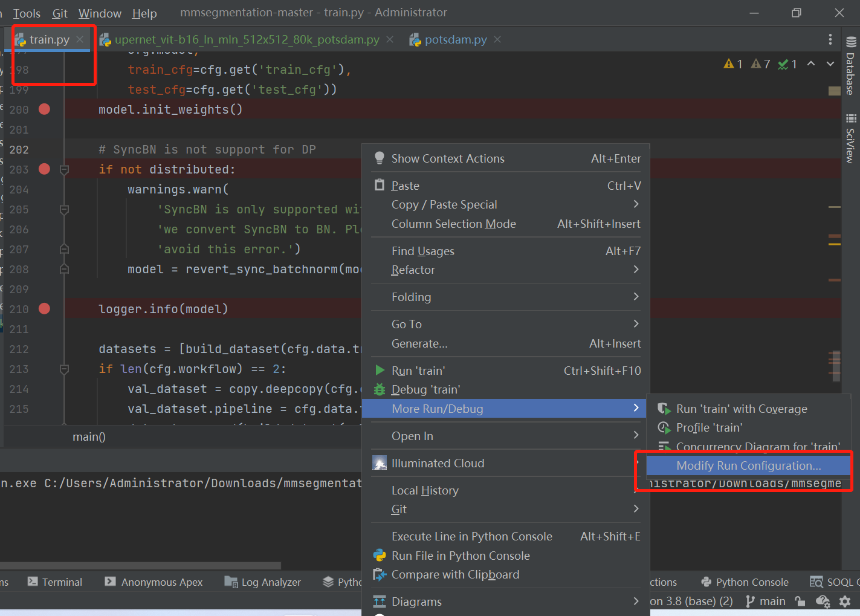Jump to previous highlighted error arrow
The image size is (860, 616).
pos(811,64)
